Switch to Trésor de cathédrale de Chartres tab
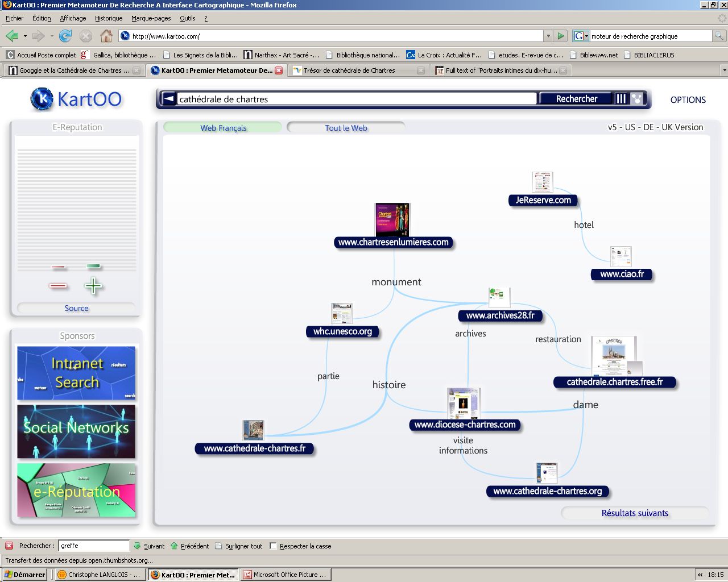Image resolution: width=728 pixels, height=582 pixels. (358, 70)
